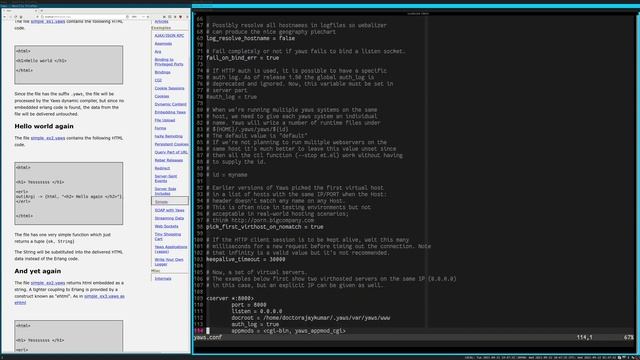This screenshot has width=640, height=360.
Task: Open the AJAX/JSON RPC example link
Action: (x=169, y=36)
